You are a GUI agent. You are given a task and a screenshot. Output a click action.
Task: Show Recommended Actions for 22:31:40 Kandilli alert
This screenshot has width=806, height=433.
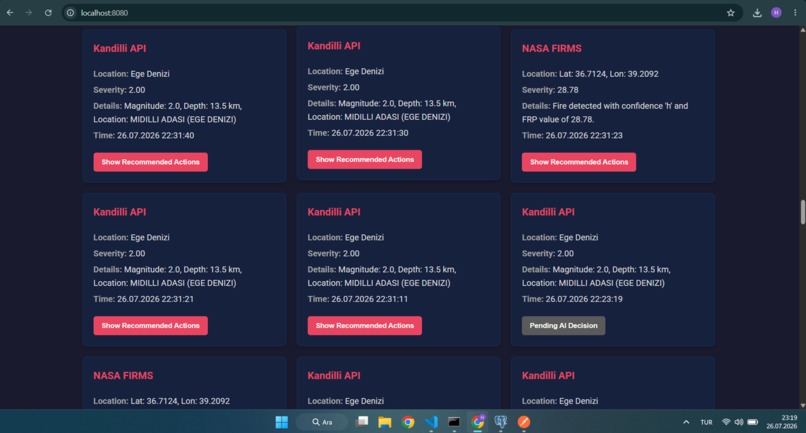pyautogui.click(x=151, y=162)
